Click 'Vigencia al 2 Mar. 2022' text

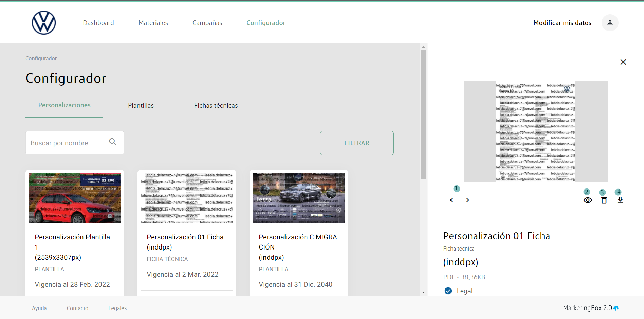[x=183, y=274]
